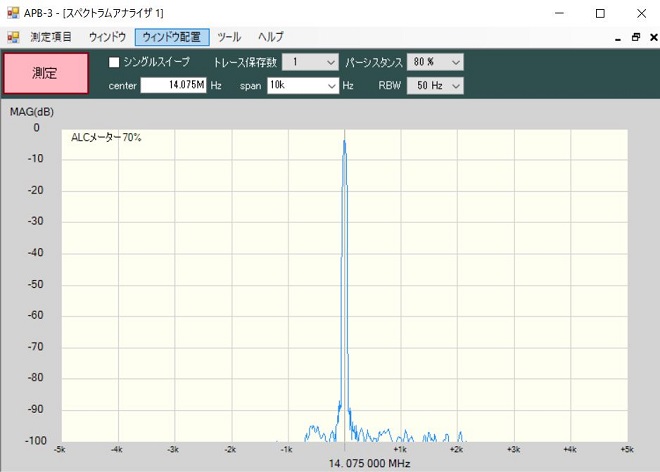Click the 14. 075 000 MHz label

click(x=369, y=464)
